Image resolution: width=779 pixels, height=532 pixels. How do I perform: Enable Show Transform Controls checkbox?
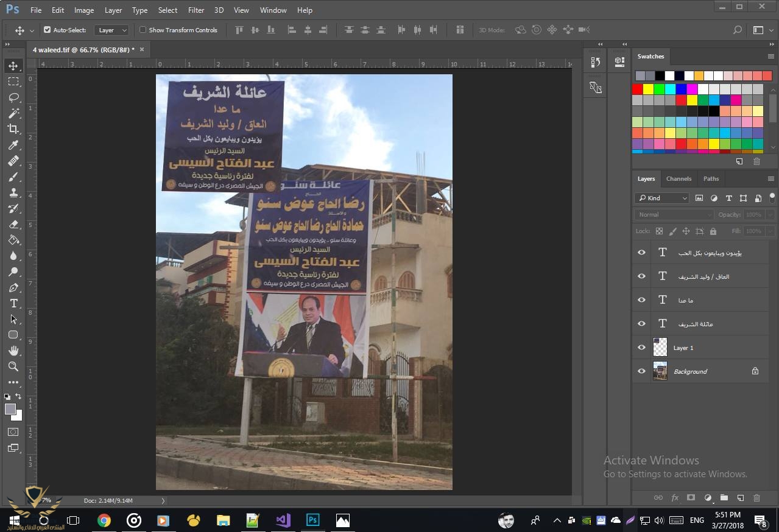point(143,30)
